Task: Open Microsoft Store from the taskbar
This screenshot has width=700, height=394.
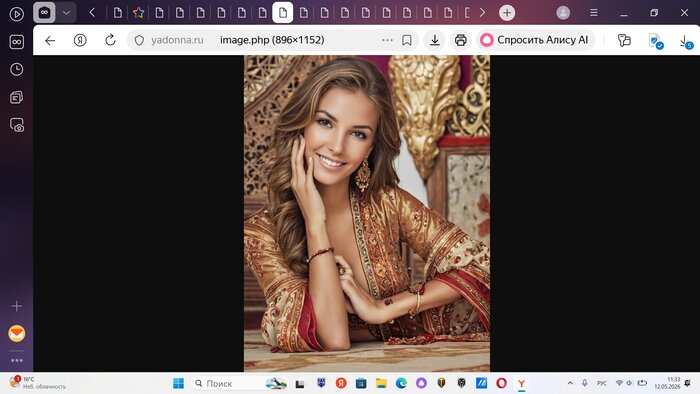Action: 361,383
